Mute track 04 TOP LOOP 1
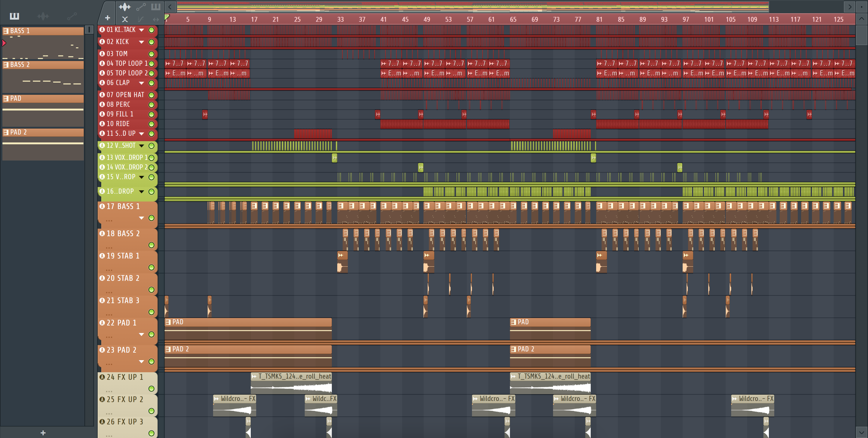Image resolution: width=868 pixels, height=438 pixels. tap(151, 63)
